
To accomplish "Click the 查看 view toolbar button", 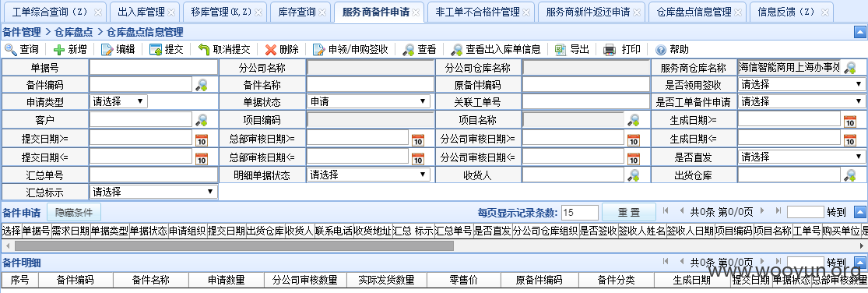I will 419,50.
